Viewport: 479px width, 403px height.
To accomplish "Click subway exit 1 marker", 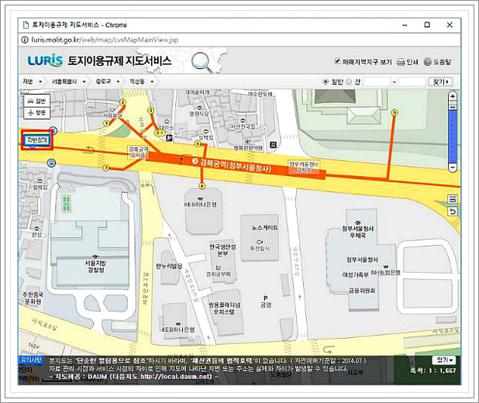I will (107, 124).
